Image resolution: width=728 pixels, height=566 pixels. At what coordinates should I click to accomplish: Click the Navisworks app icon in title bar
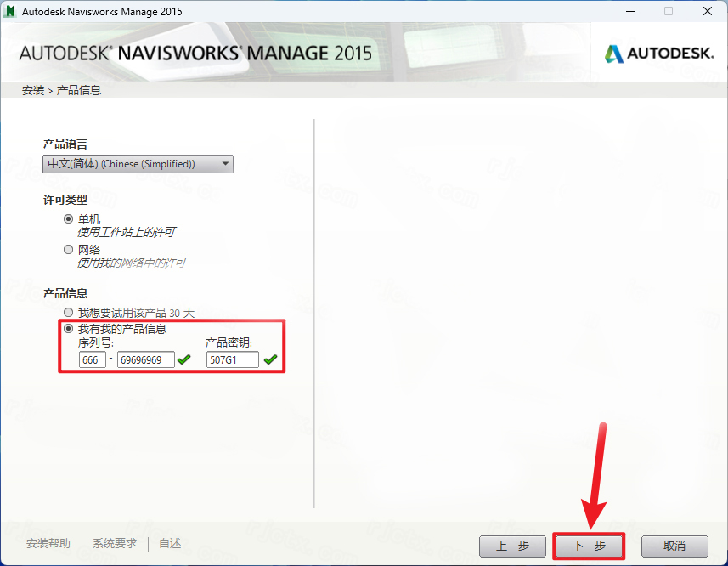(9, 11)
